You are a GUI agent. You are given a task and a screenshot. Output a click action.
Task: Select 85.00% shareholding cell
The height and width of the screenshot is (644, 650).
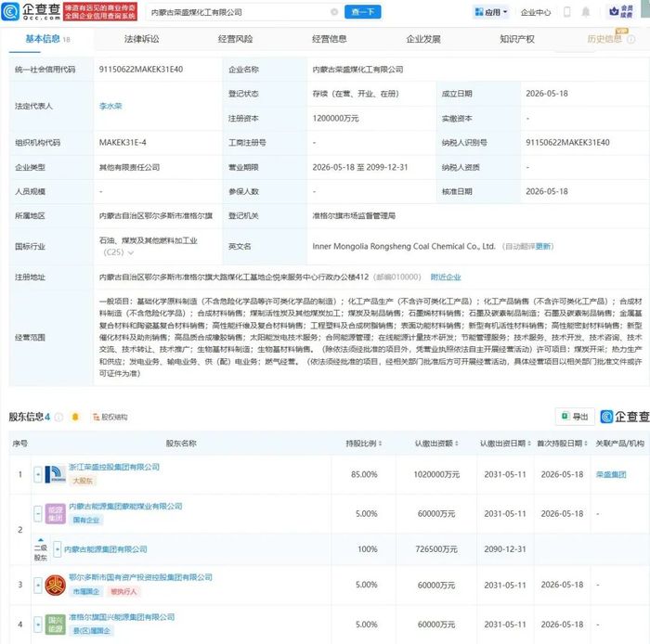(364, 474)
